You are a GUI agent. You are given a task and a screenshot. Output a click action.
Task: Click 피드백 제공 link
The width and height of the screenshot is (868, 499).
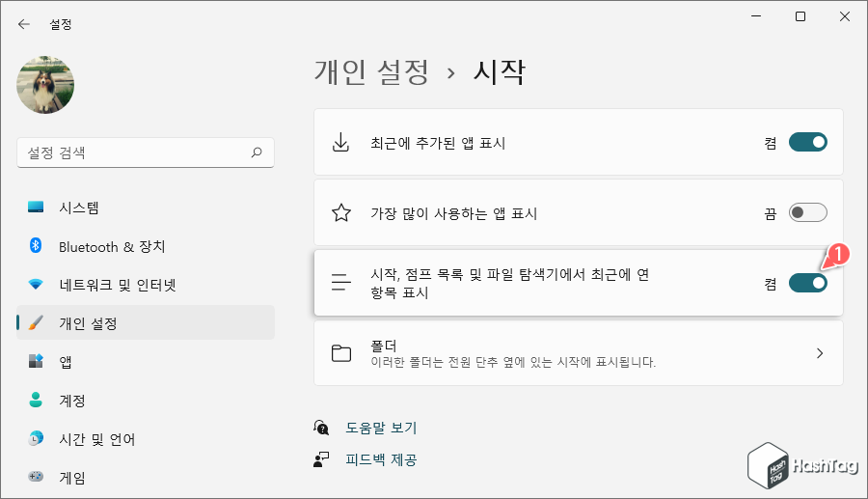click(x=381, y=459)
